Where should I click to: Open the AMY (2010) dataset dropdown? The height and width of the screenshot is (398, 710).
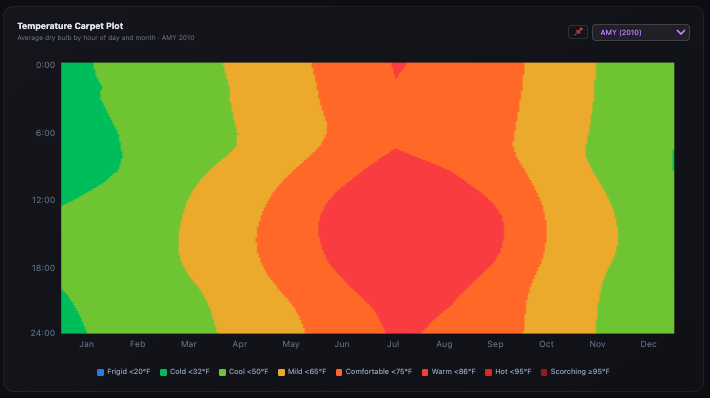(641, 33)
